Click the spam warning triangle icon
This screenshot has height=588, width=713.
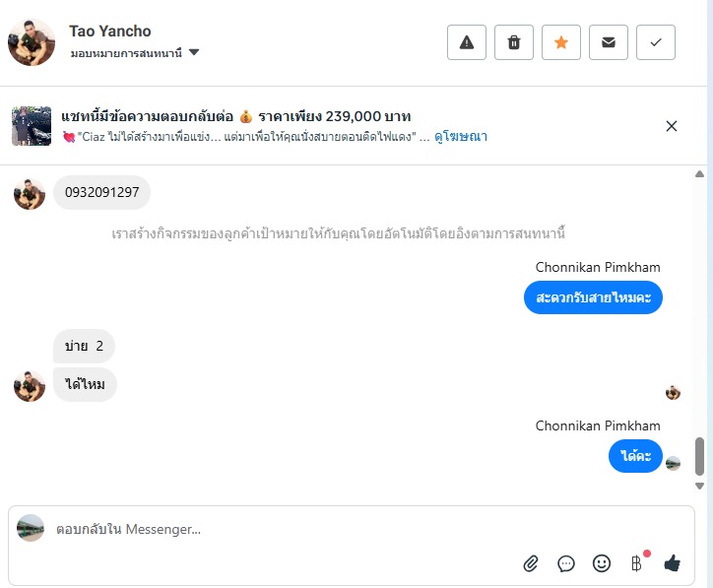pyautogui.click(x=467, y=42)
